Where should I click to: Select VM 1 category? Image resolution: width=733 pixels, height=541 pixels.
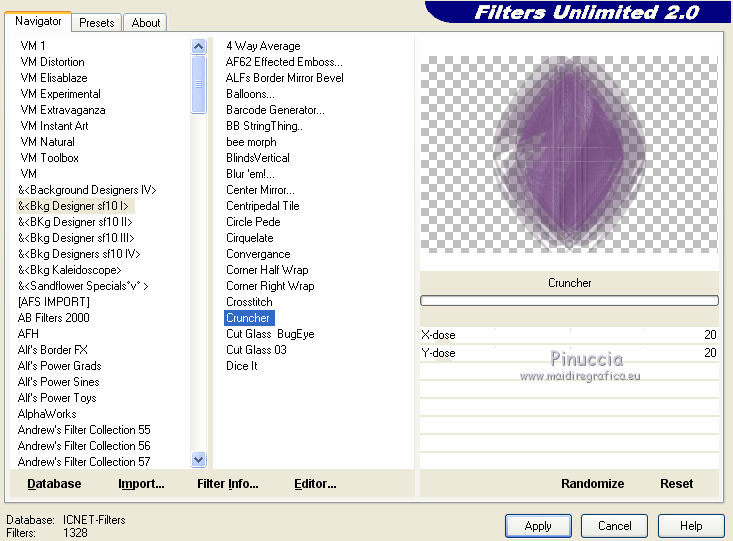(33, 46)
